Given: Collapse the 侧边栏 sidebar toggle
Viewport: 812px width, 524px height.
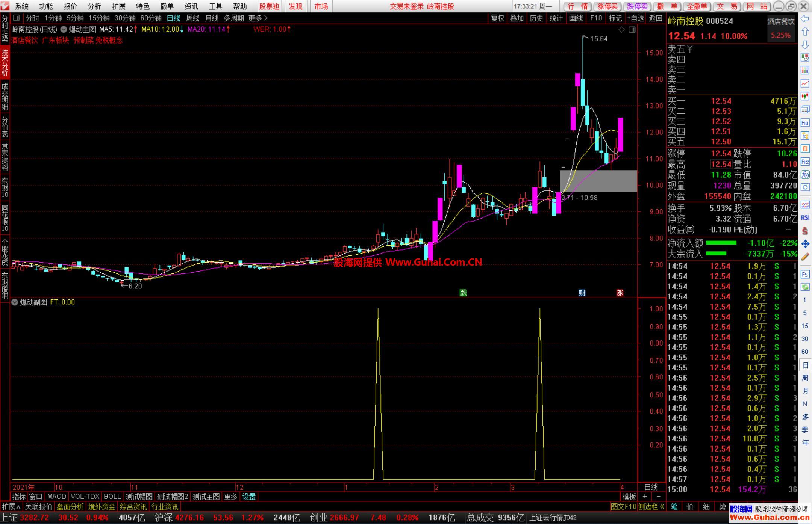Looking at the screenshot, I should (x=651, y=507).
